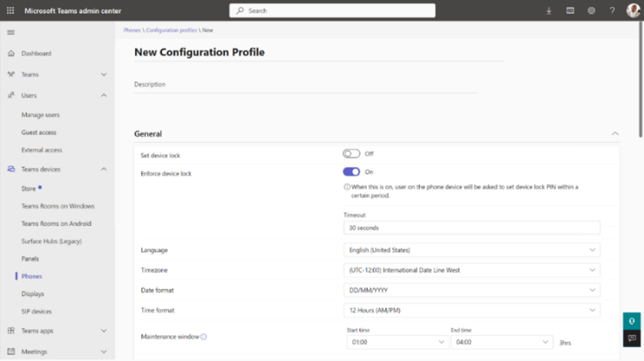Turn on Set device lock toggle
The image size is (644, 361).
[x=351, y=154]
